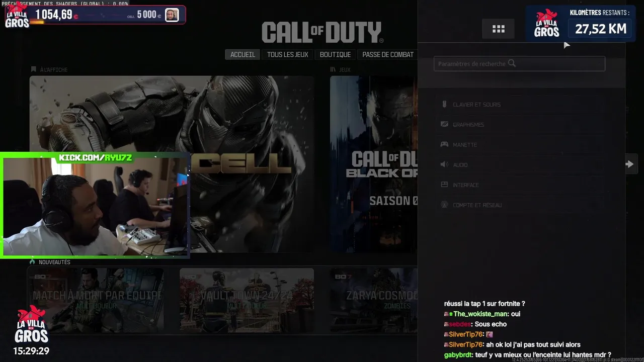Click the Compte et Réseau icon
Screen dimensions: 644x362
pos(444,205)
